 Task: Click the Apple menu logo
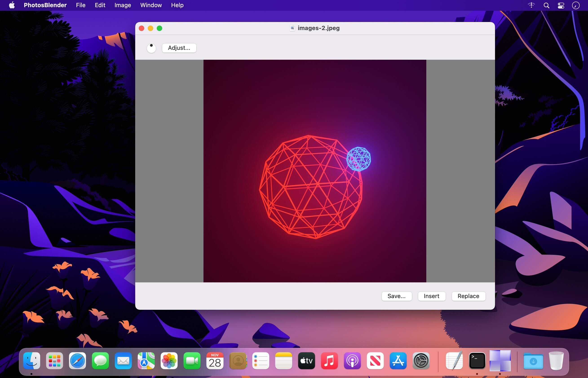(12, 5)
